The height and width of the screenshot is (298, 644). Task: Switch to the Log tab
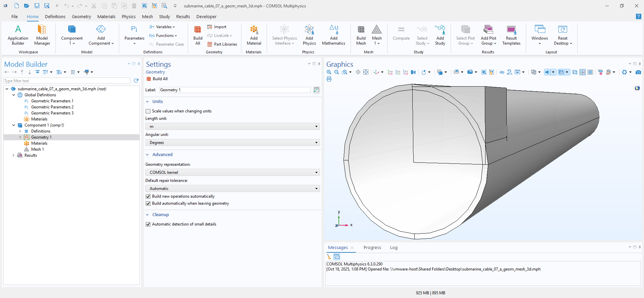(394, 248)
